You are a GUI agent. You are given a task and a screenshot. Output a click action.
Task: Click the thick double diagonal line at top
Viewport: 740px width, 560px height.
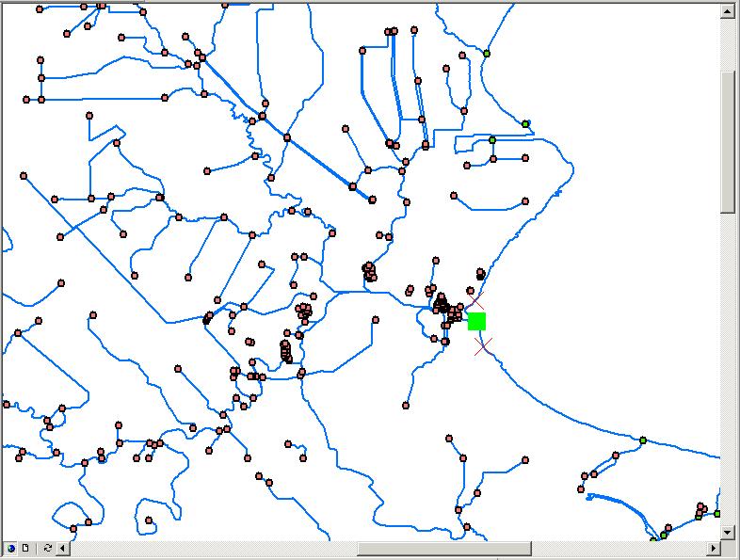pos(282,135)
